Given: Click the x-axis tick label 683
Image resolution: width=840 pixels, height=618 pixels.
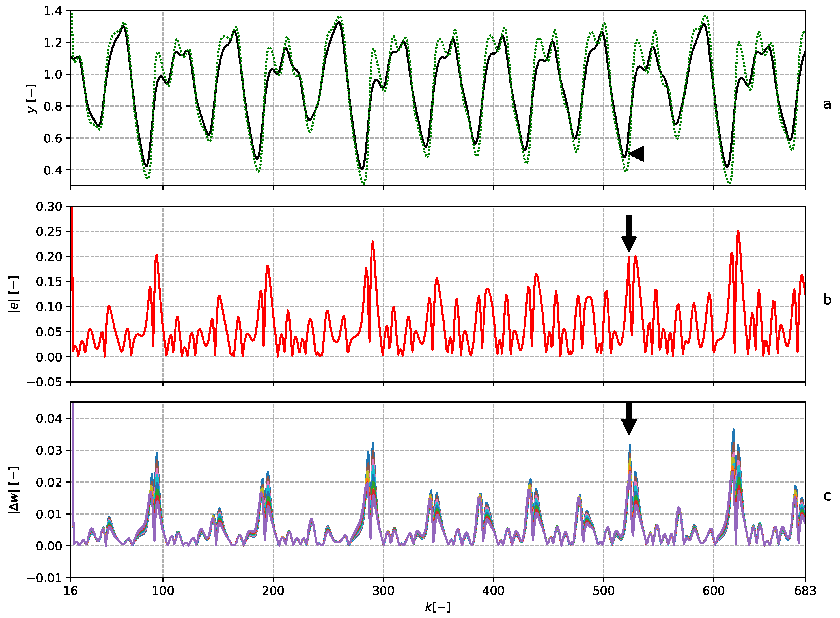Looking at the screenshot, I should [x=805, y=591].
